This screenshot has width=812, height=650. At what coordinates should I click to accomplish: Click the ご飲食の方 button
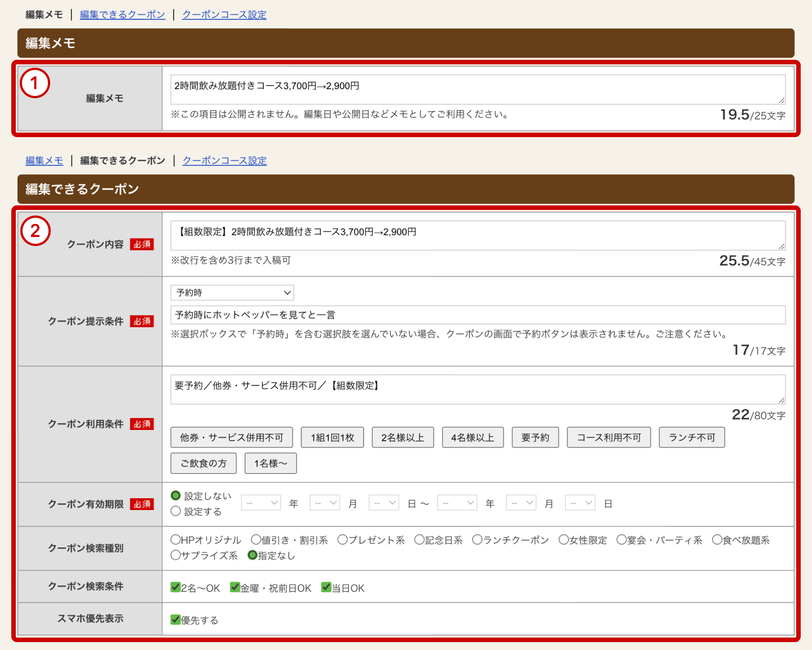pos(204,463)
